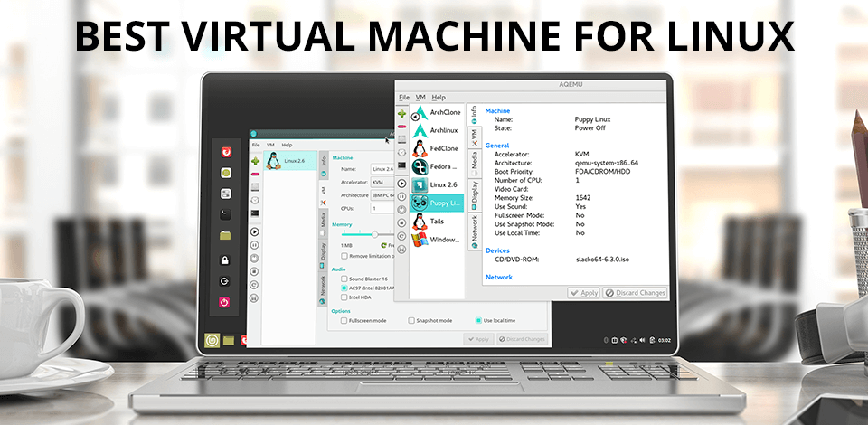Screen dimensions: 868x425
Task: Switch to Network tab in back AQEMU window
Action: [x=324, y=290]
